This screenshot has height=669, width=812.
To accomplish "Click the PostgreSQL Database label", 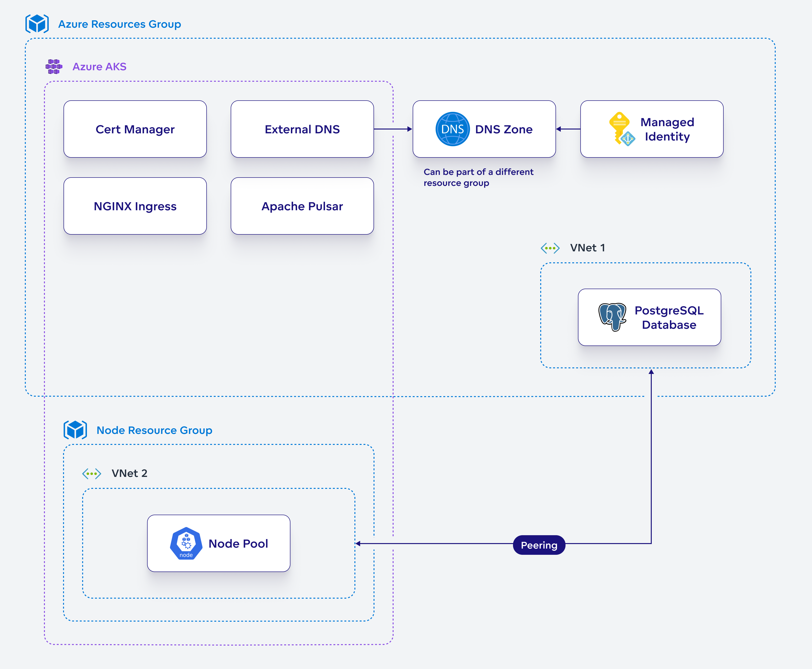I will [x=669, y=318].
